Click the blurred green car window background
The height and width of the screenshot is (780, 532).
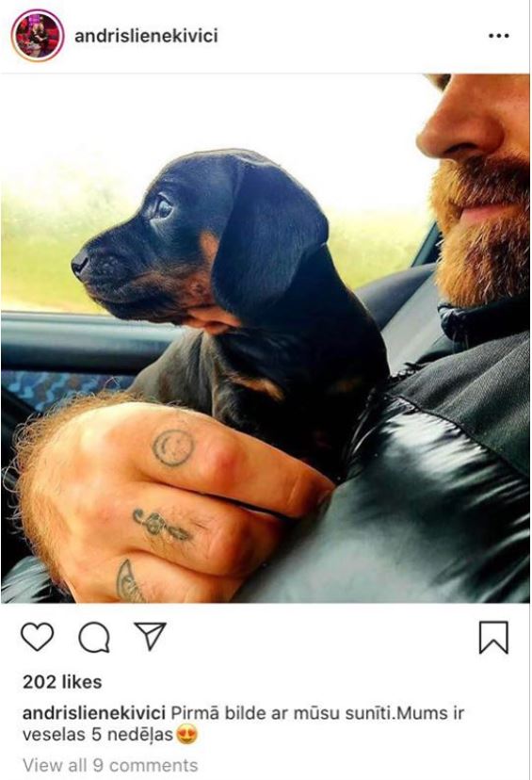point(59,244)
